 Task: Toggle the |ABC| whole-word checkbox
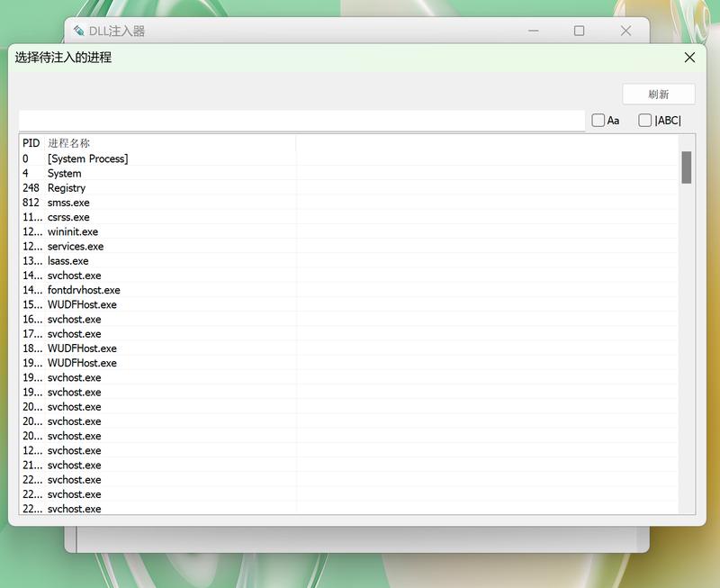[x=644, y=121]
